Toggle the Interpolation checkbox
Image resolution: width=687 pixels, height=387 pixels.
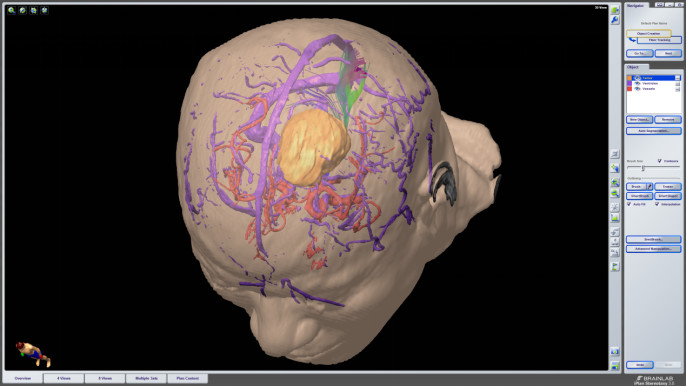tap(657, 204)
